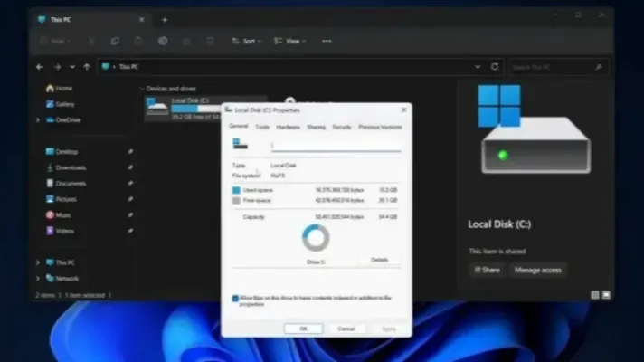
Task: Click the Delete trash icon in toolbar
Action: tap(210, 41)
